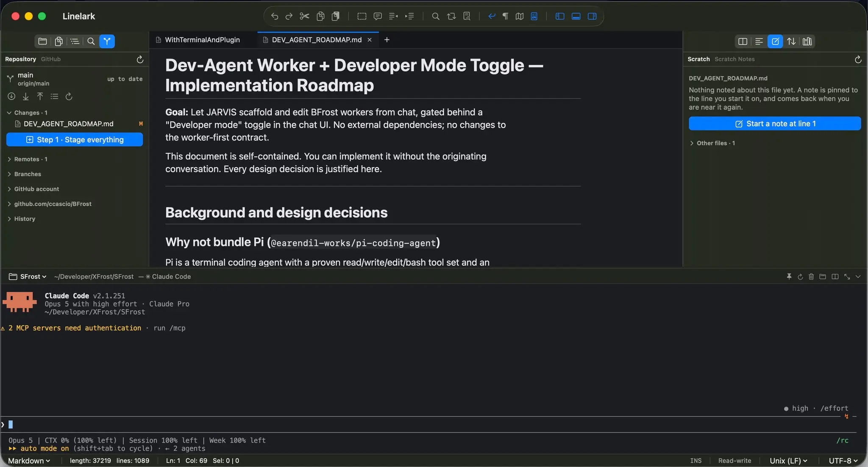The width and height of the screenshot is (868, 467).
Task: Click Step 1 Stage everything button
Action: (x=75, y=140)
